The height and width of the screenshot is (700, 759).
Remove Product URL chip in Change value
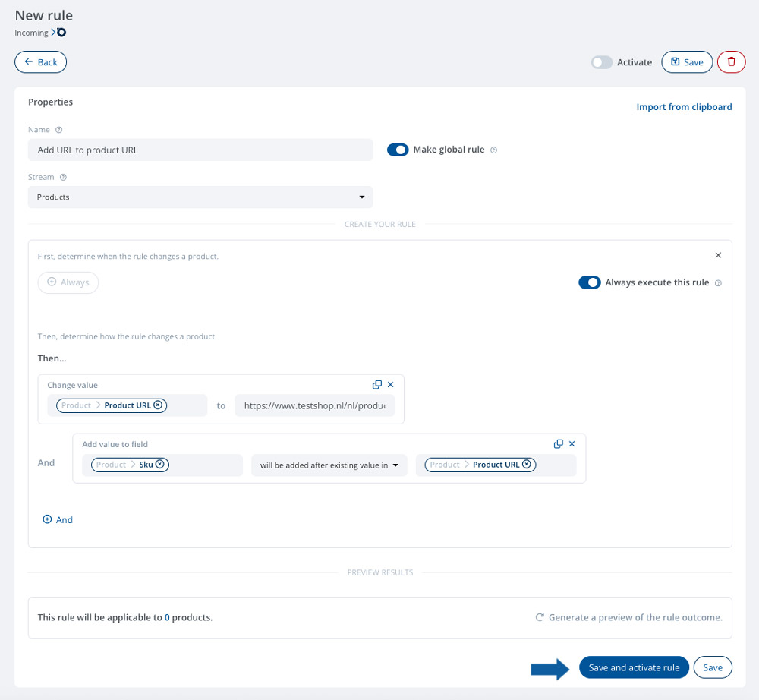pos(158,405)
